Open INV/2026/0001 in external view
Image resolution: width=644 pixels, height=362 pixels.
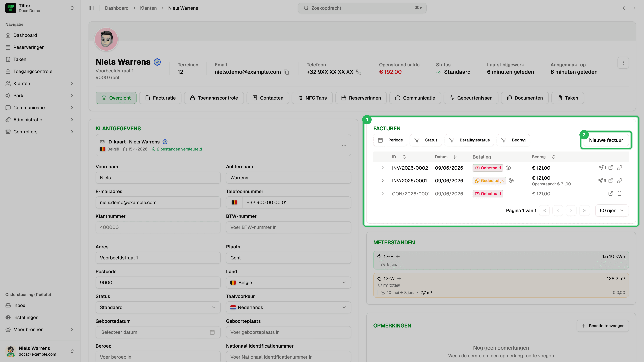tap(610, 181)
